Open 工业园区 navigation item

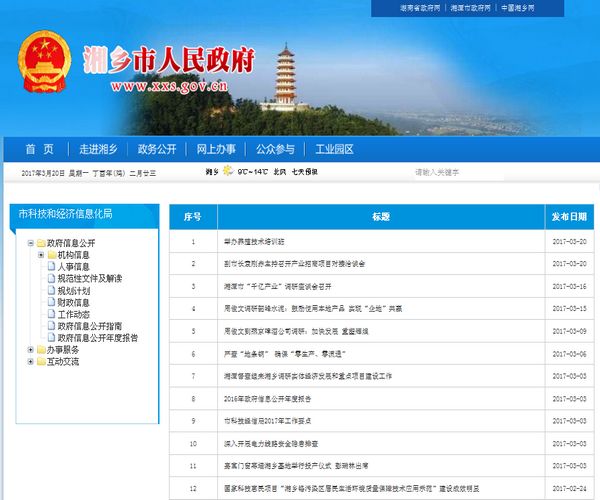click(x=334, y=149)
